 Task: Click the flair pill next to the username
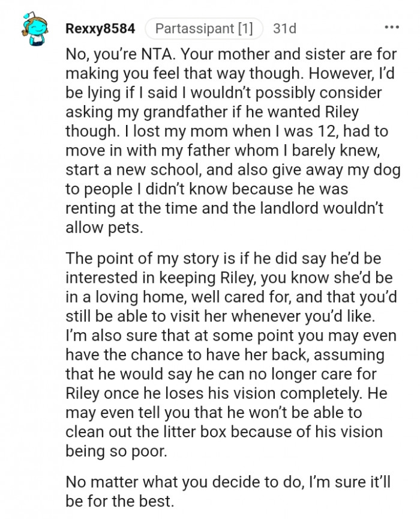205,26
